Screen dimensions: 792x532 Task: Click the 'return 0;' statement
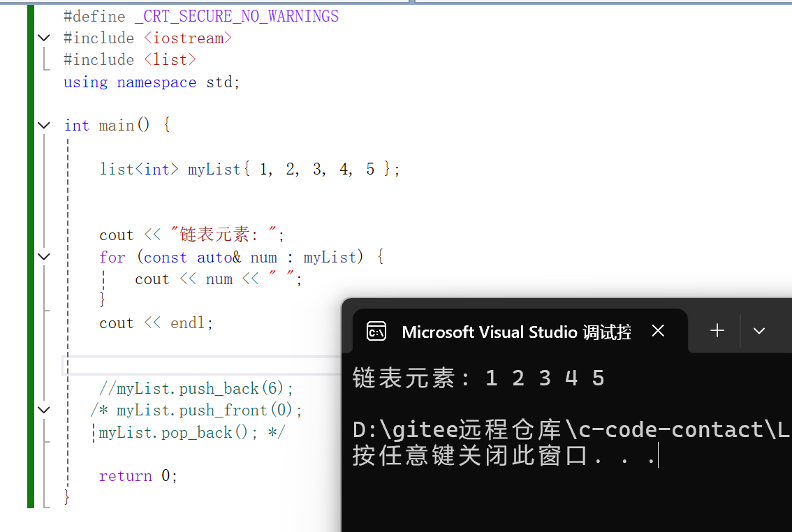pos(138,476)
